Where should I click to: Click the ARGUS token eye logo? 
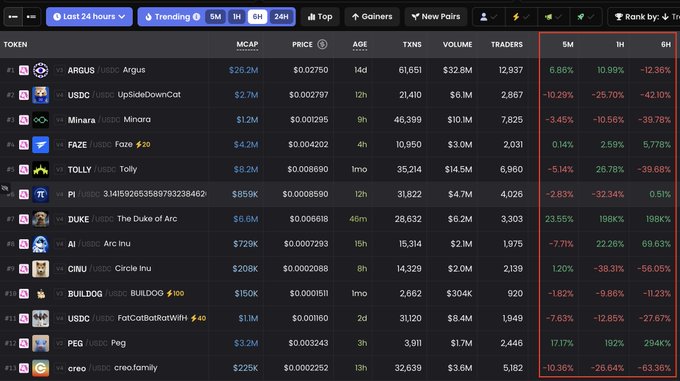pyautogui.click(x=40, y=70)
